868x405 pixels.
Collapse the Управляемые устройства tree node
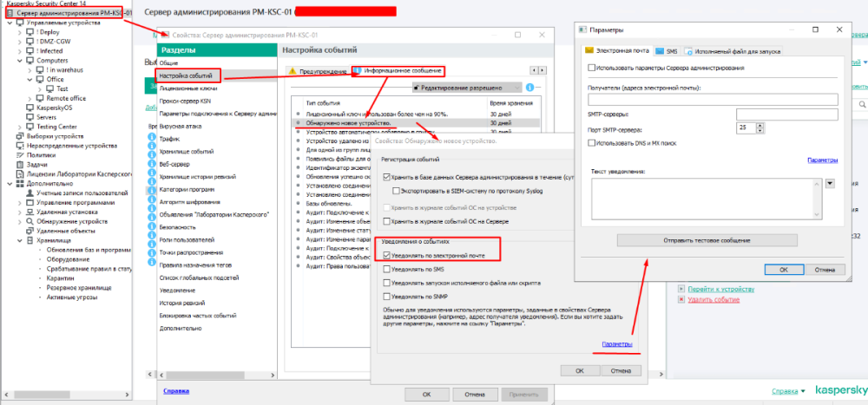coord(11,23)
